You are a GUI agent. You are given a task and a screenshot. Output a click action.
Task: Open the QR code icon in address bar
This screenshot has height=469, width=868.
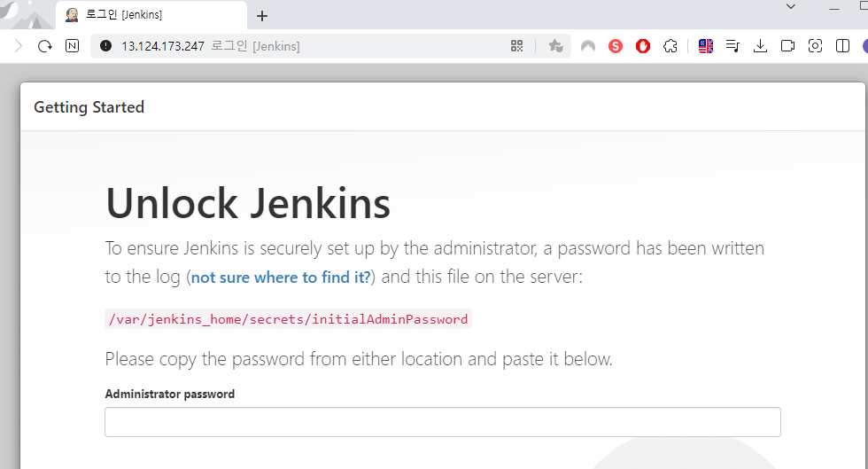tap(517, 46)
